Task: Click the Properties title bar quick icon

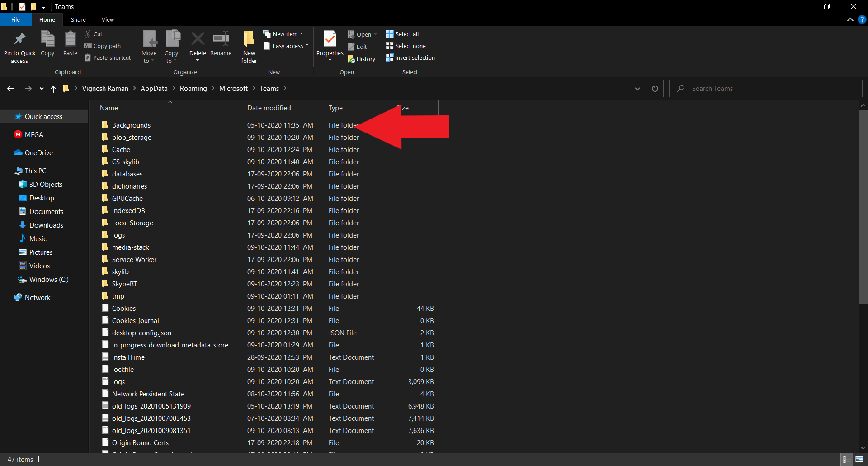Action: [22, 7]
